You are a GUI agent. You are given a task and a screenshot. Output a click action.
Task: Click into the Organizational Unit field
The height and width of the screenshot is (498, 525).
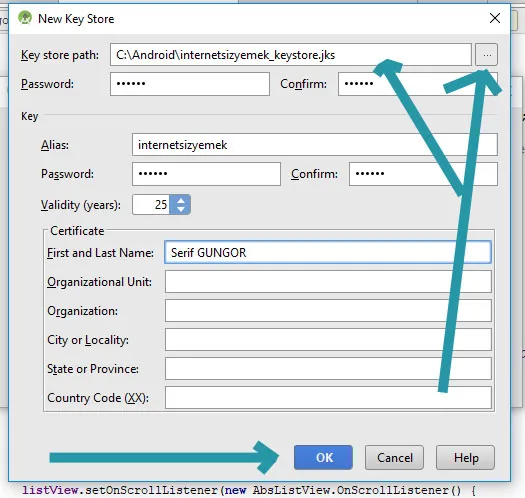(328, 282)
